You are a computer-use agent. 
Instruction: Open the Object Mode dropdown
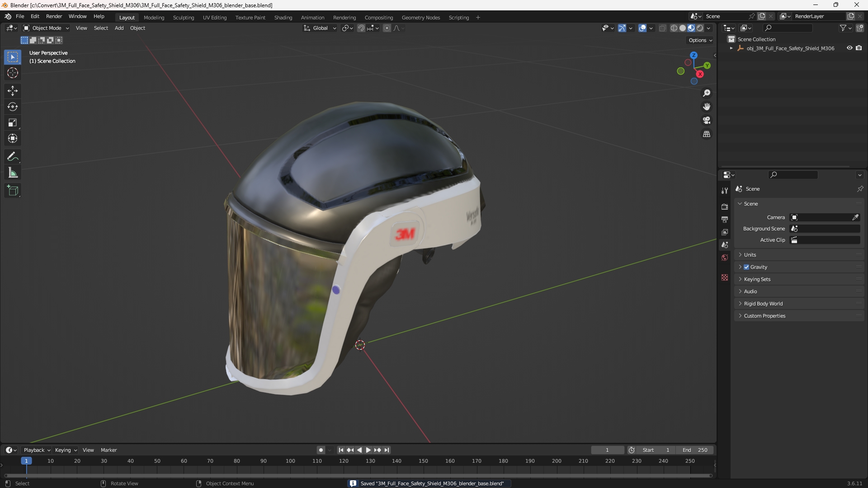point(46,28)
